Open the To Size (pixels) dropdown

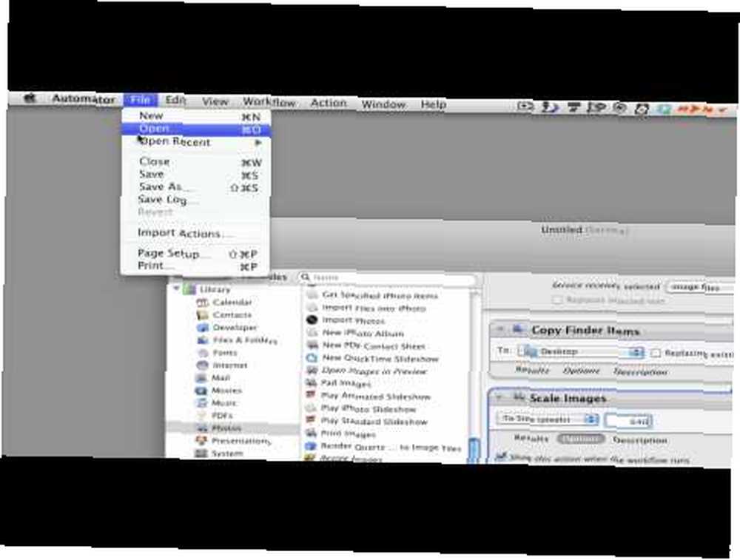point(548,419)
